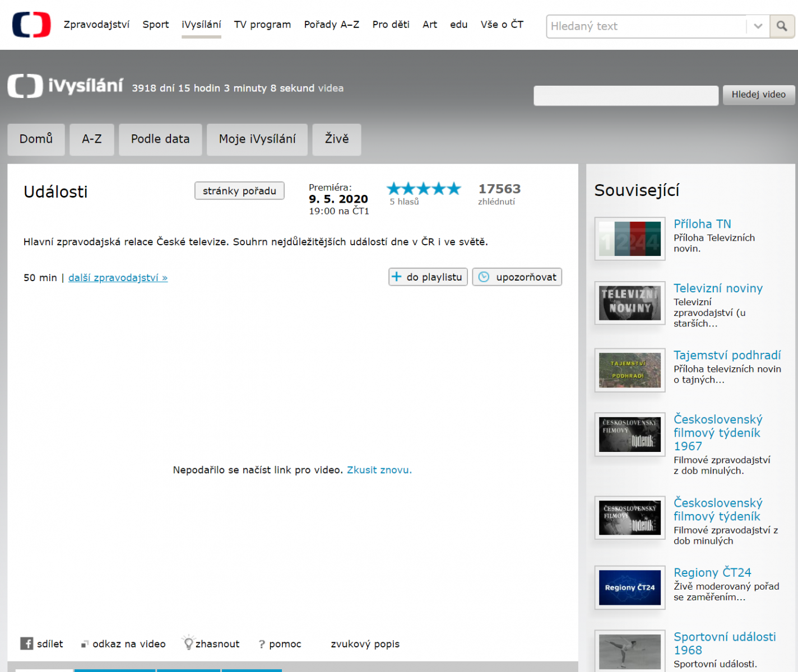The image size is (798, 672).
Task: Retry loading with Zkusit znovu link
Action: coord(379,470)
